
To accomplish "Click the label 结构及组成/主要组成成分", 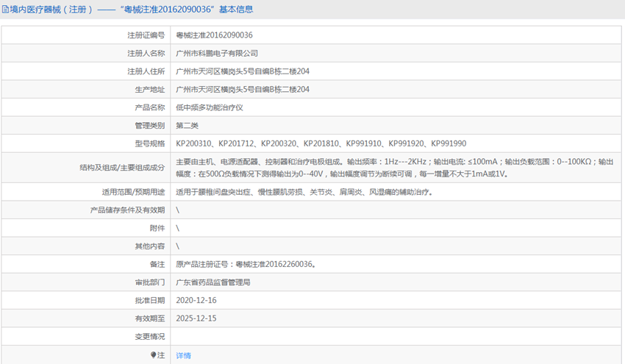I will [x=122, y=168].
